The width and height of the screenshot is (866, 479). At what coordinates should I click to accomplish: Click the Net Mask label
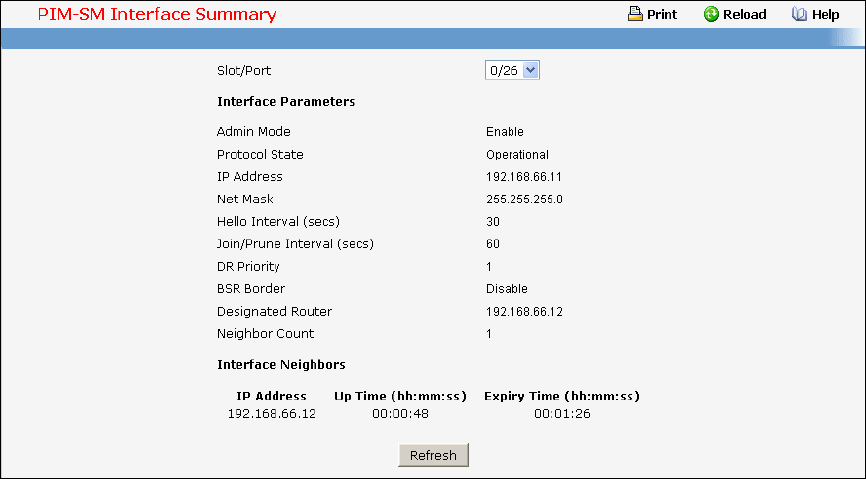pos(245,199)
